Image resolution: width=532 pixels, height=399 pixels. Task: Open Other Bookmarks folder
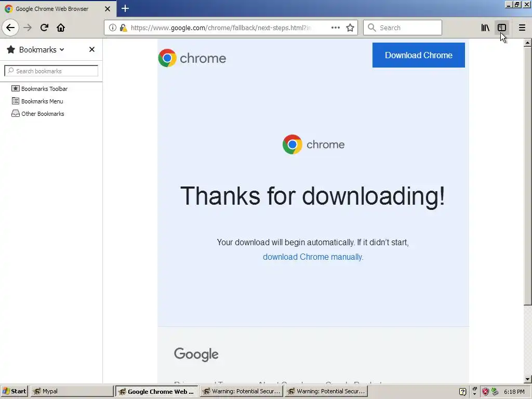(37, 114)
